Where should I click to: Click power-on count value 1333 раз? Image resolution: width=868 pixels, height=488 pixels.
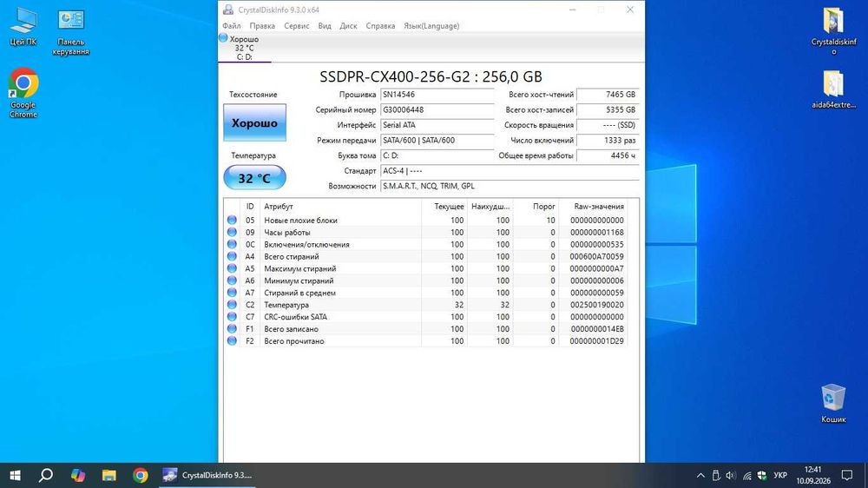608,140
